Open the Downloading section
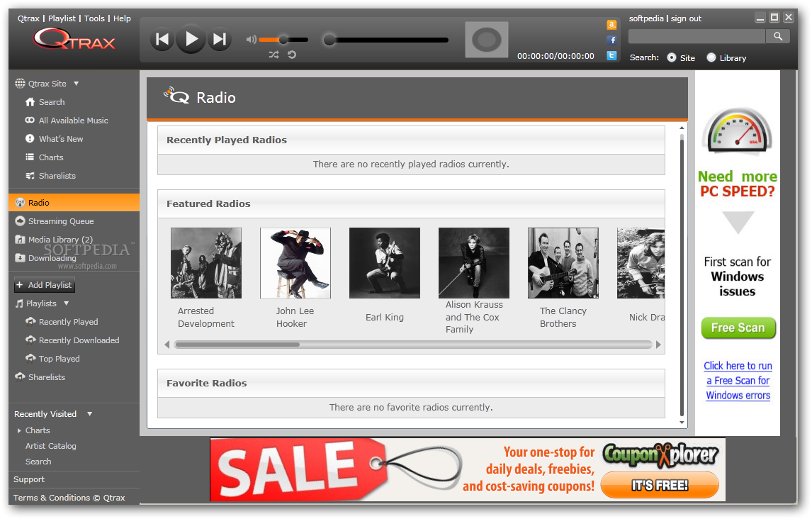This screenshot has height=519, width=812. tap(45, 258)
